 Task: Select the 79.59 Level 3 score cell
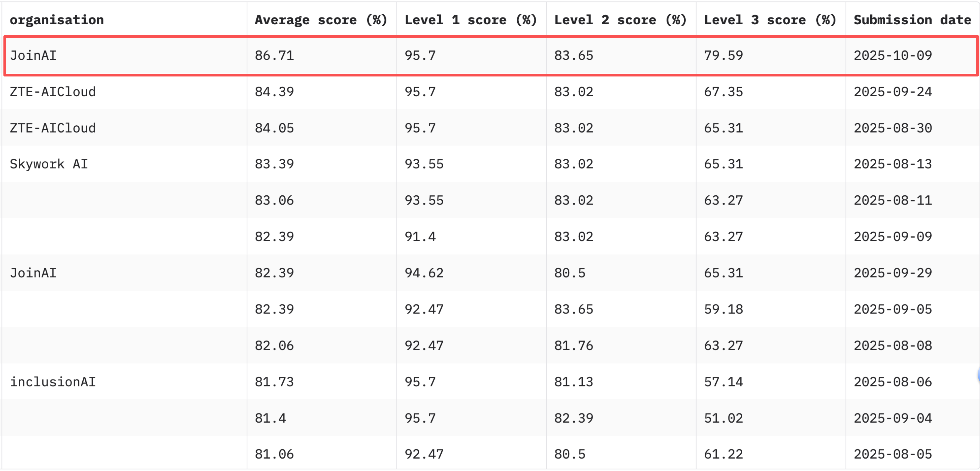(723, 56)
